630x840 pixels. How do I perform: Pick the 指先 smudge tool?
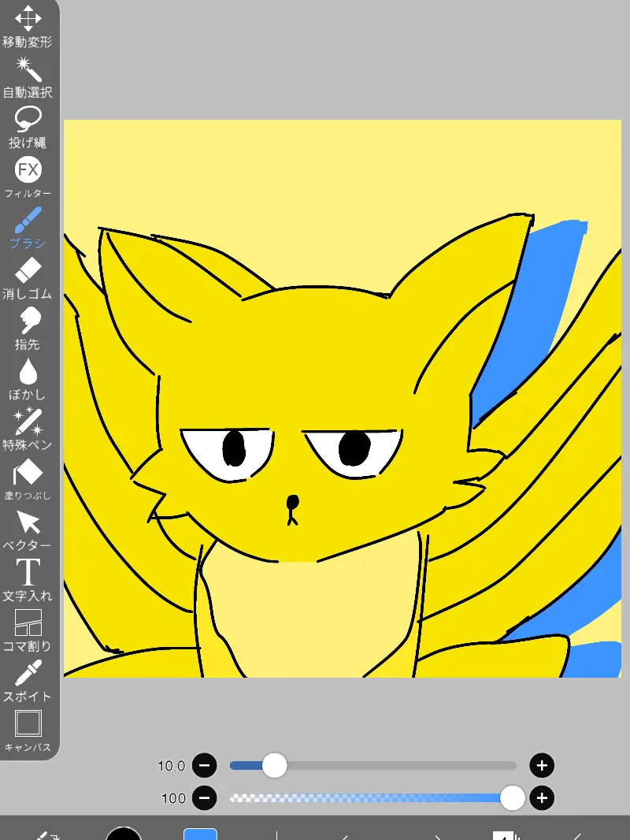click(28, 329)
